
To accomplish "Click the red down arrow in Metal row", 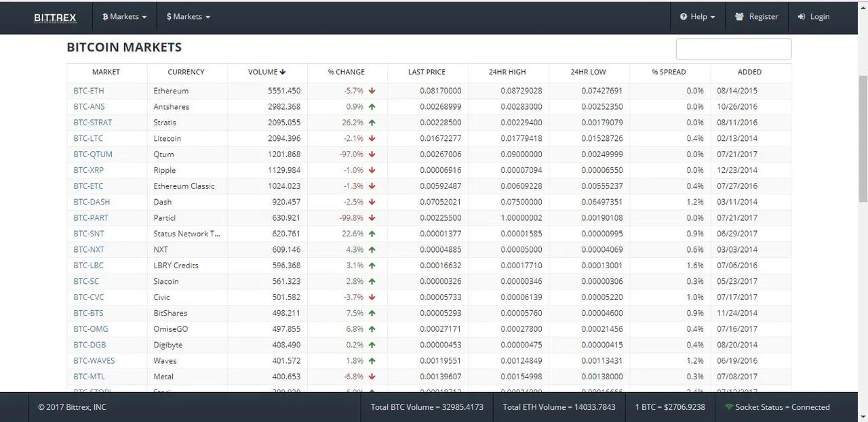I will click(x=372, y=377).
